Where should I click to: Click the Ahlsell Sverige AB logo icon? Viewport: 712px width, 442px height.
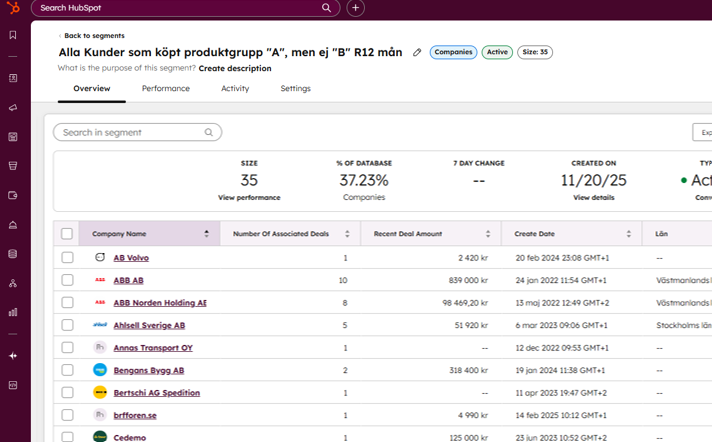tap(100, 325)
